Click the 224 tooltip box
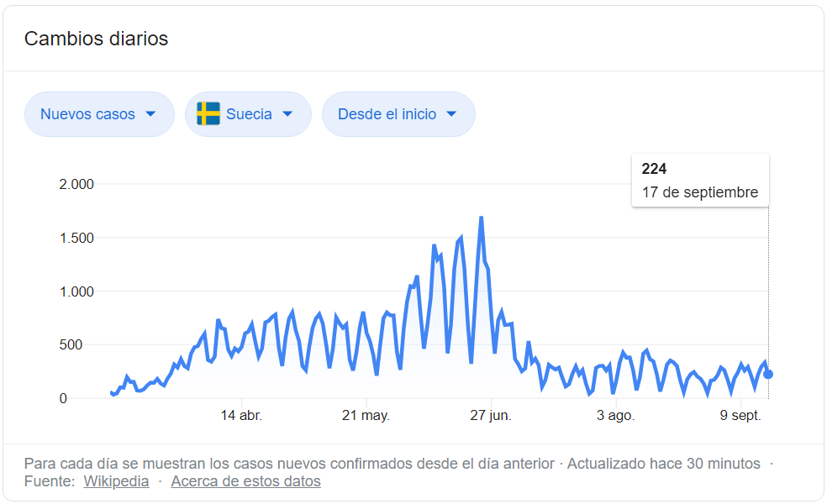The height and width of the screenshot is (504, 827). click(700, 181)
